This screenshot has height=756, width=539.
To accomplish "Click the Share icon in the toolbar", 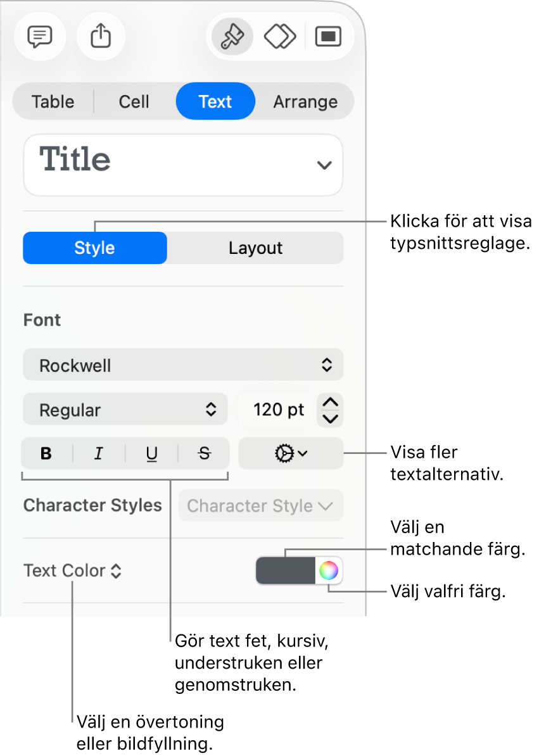I will 101,37.
